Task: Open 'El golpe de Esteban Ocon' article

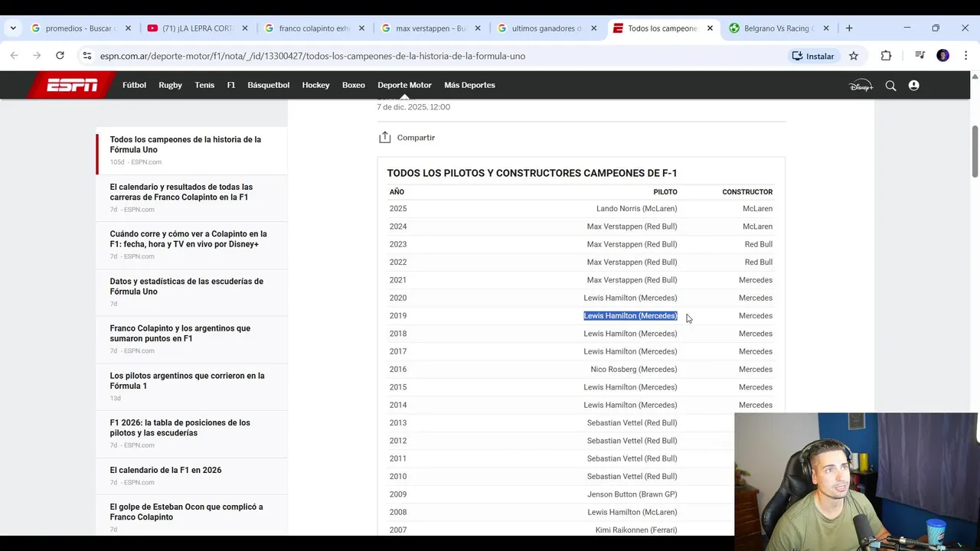Action: point(186,512)
